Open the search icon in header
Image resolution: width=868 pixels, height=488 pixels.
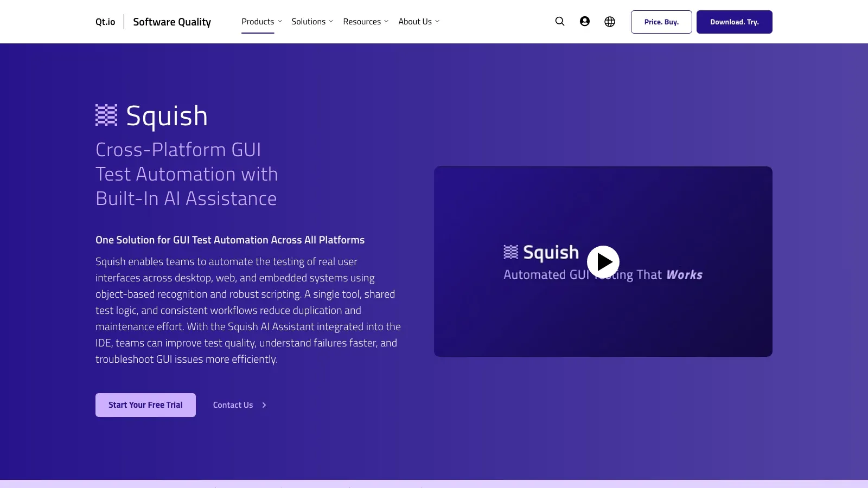(560, 22)
